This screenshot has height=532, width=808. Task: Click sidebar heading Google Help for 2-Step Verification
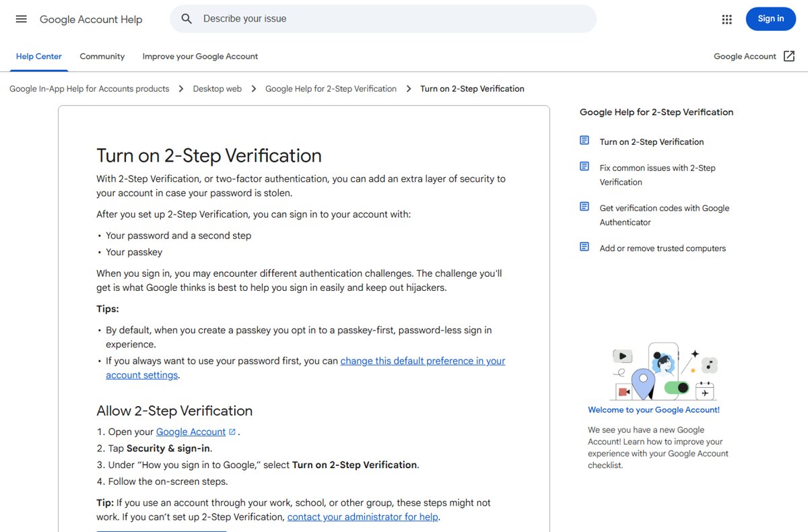pyautogui.click(x=656, y=112)
